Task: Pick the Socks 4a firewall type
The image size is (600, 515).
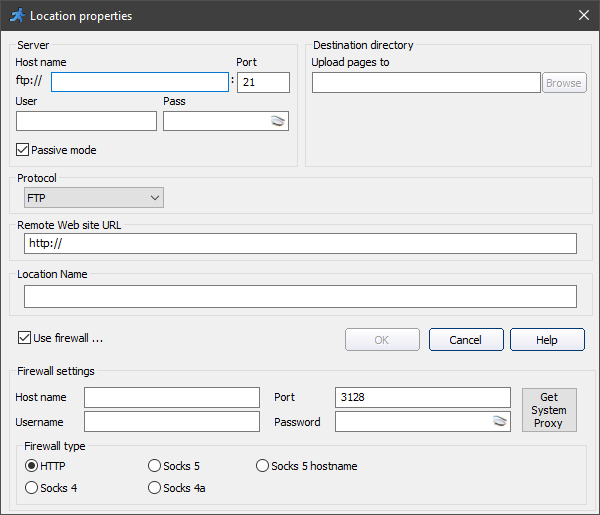Action: (x=155, y=488)
